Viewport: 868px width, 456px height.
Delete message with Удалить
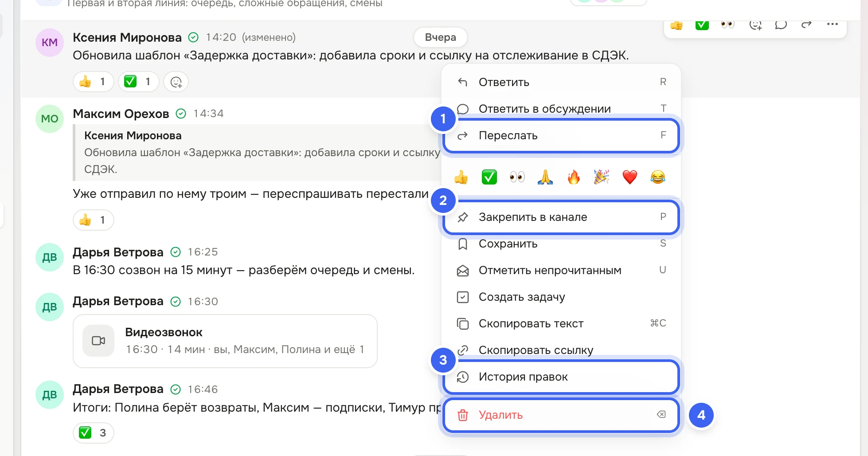561,415
